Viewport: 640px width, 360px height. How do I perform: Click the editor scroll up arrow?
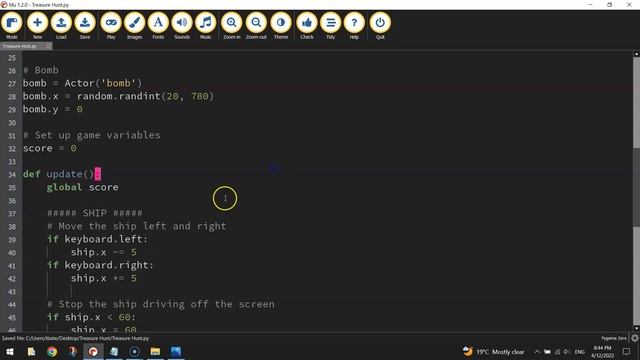coord(636,54)
